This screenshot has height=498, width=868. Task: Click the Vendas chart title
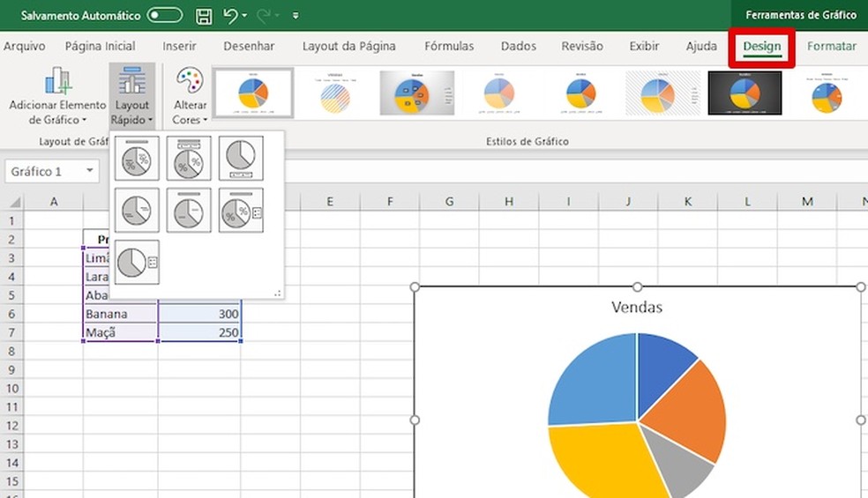[x=636, y=307]
